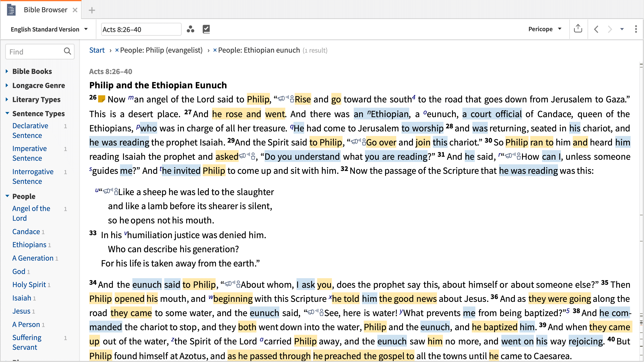Image resolution: width=644 pixels, height=362 pixels.
Task: Close the Bible Browser tab
Action: (x=75, y=10)
